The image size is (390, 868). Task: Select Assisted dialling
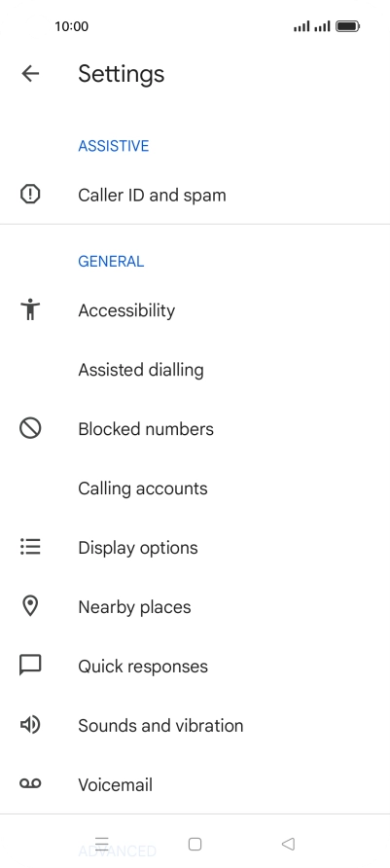point(195,369)
